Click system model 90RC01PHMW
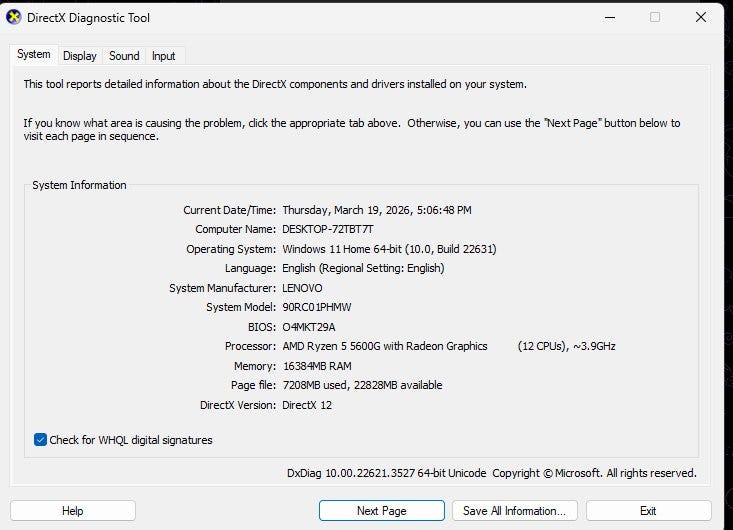This screenshot has width=733, height=530. point(316,308)
